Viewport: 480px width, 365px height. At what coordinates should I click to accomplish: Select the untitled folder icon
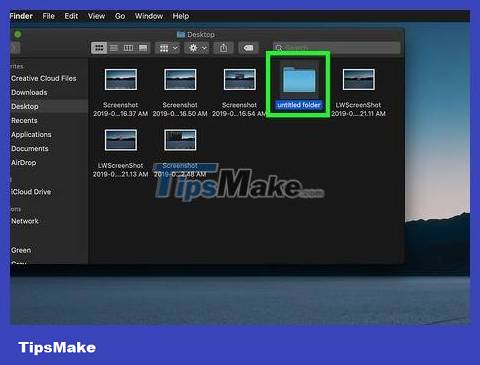299,79
